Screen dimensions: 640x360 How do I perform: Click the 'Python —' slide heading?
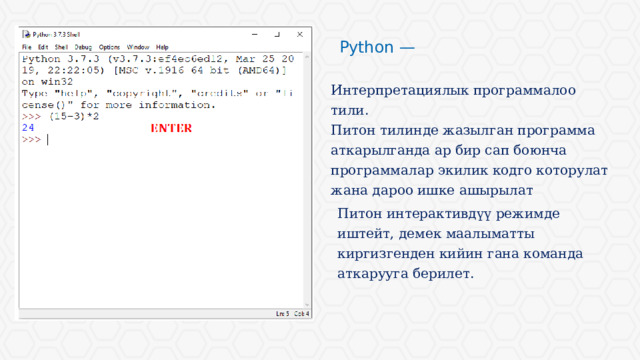tap(377, 47)
